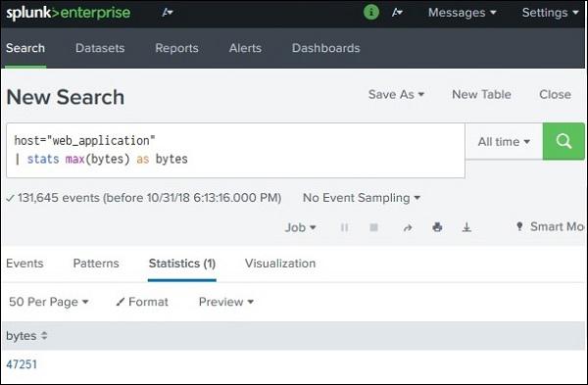Open the Preview dropdown
Image resolution: width=588 pixels, height=385 pixels.
coord(226,302)
